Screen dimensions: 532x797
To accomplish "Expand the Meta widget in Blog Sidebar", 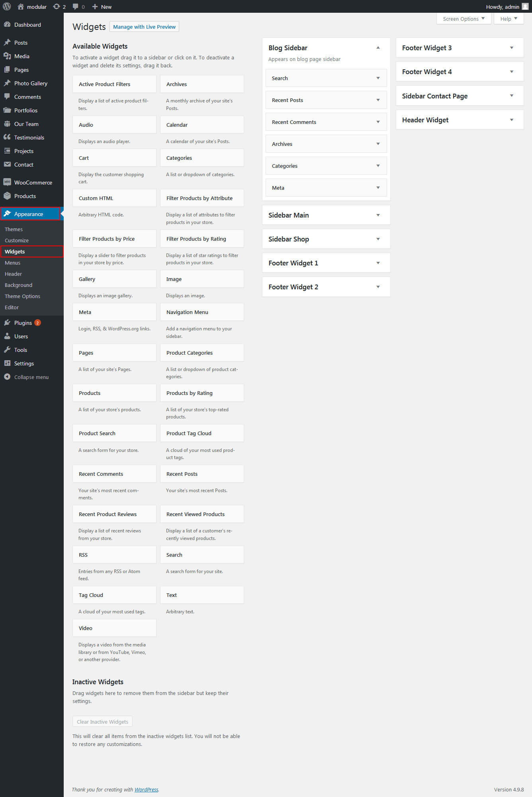I will click(x=378, y=188).
